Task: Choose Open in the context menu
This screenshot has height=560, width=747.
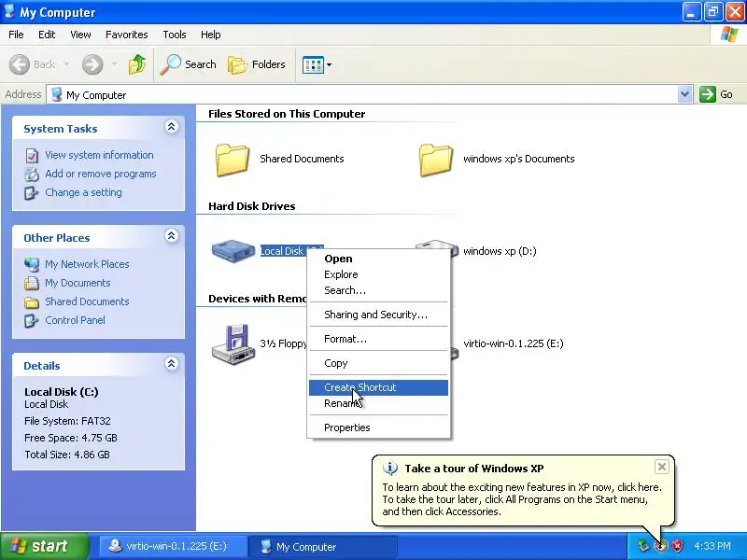Action: (379, 259)
